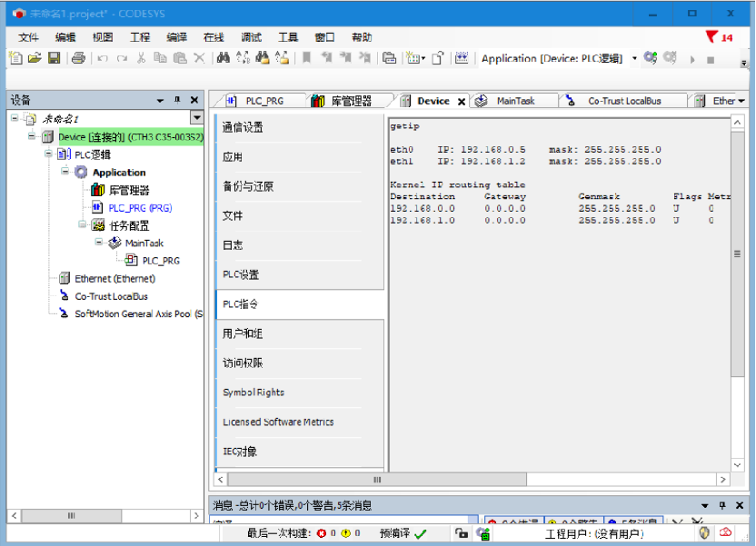Image resolution: width=756 pixels, height=546 pixels.
Task: Open the 编译 menu
Action: tap(177, 37)
